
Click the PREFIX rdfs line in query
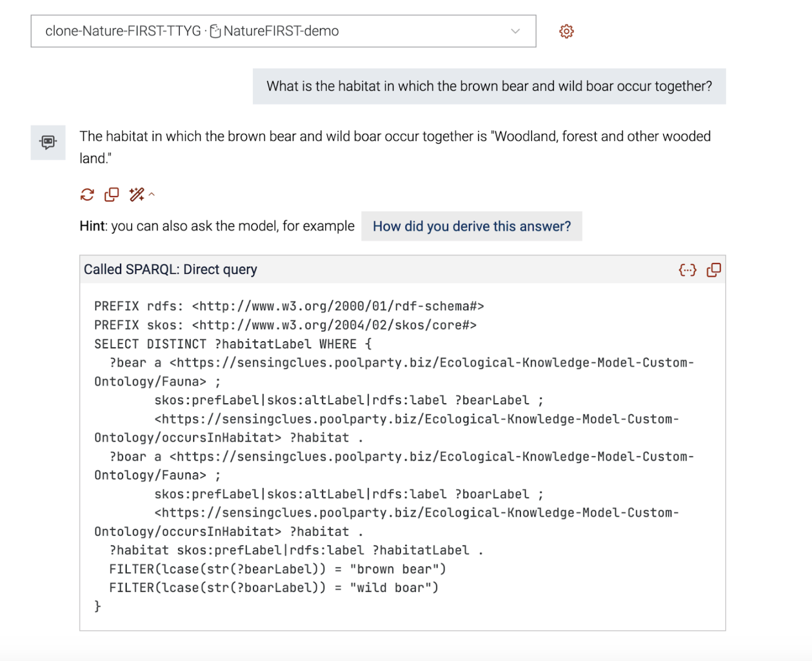pyautogui.click(x=289, y=306)
